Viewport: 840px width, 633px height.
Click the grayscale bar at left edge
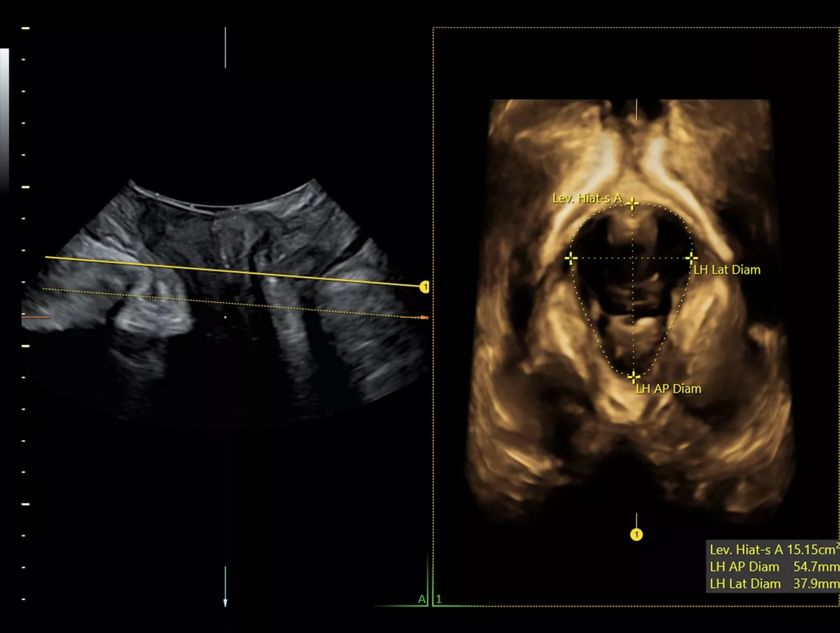point(4,118)
